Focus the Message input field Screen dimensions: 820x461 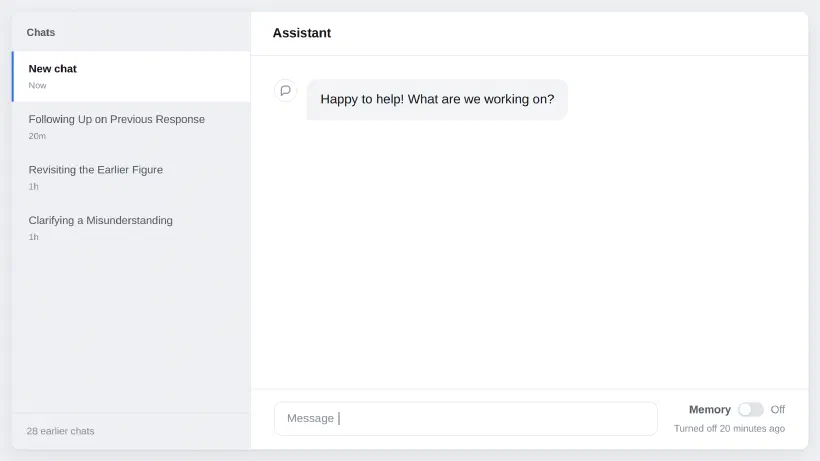tap(465, 418)
